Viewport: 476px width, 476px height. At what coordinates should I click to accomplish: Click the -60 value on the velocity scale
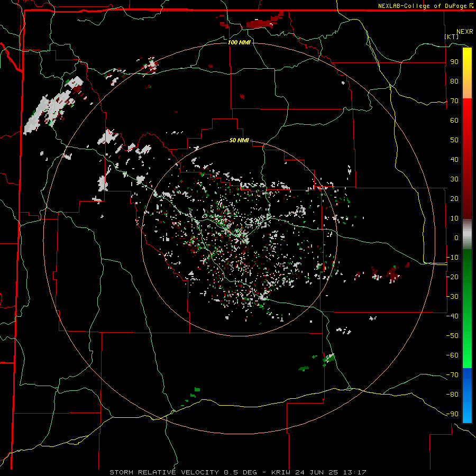452,355
